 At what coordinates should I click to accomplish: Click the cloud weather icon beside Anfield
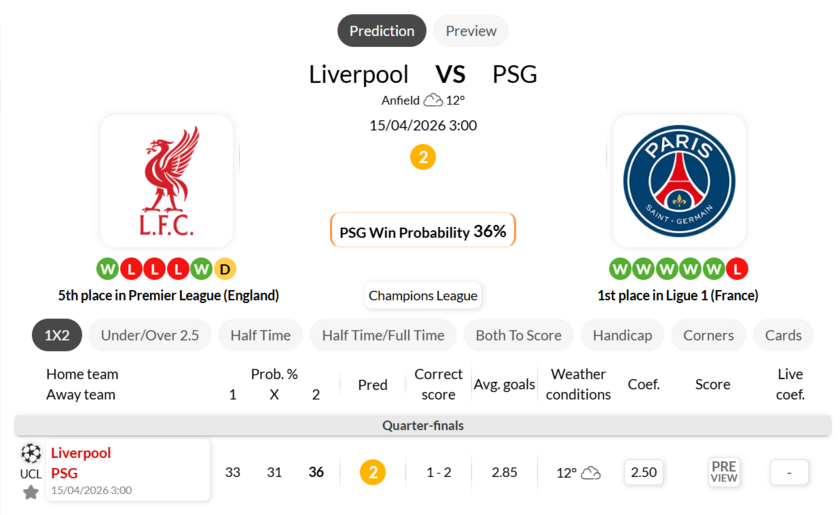coord(433,100)
